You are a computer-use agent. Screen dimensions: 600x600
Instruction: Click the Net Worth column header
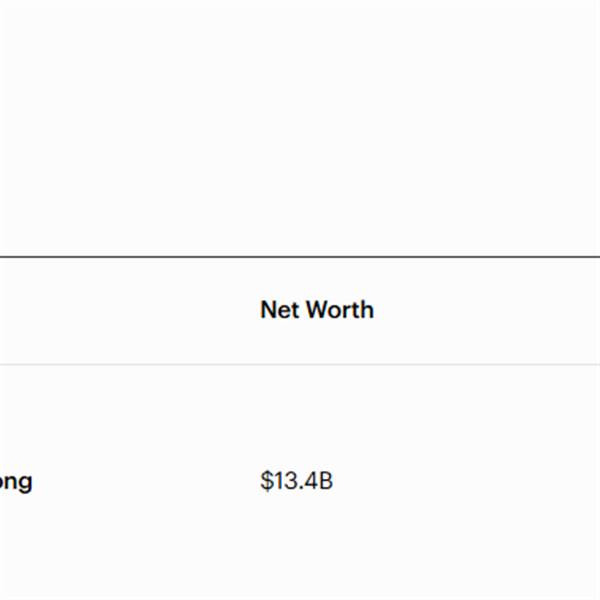tap(316, 310)
